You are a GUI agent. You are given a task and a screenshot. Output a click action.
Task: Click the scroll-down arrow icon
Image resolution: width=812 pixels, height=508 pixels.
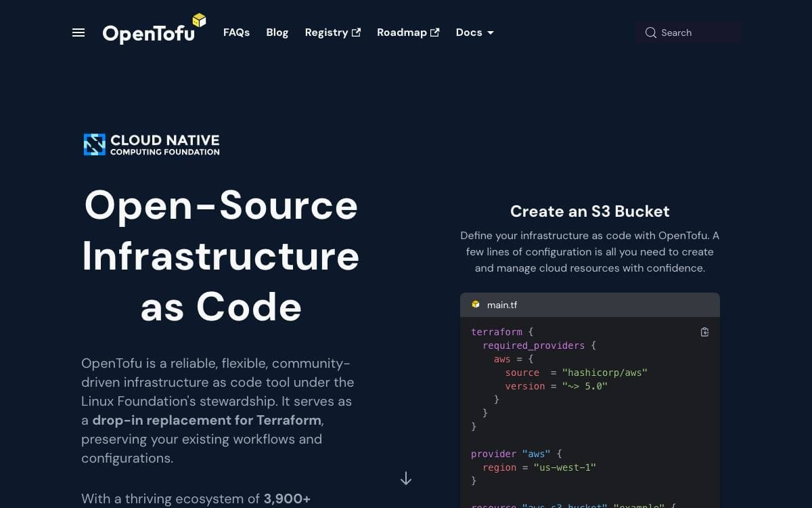pyautogui.click(x=406, y=479)
